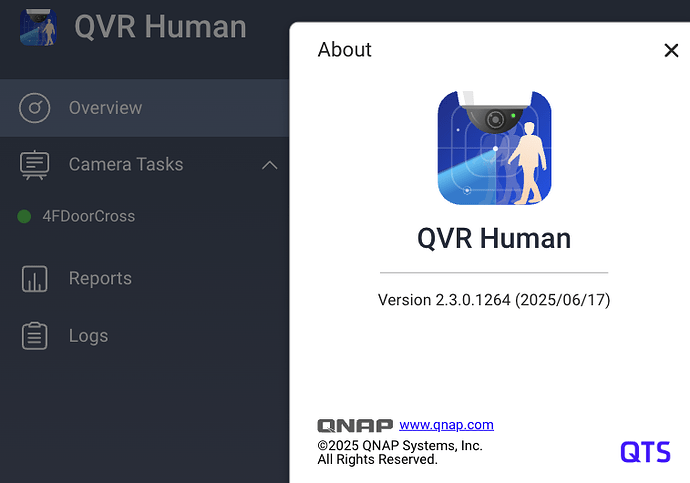Collapse the Camera Tasks chevron
690x483 pixels.
(x=270, y=165)
